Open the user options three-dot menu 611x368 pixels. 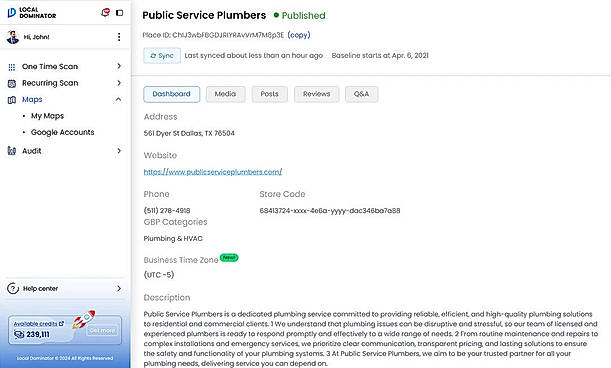[119, 37]
